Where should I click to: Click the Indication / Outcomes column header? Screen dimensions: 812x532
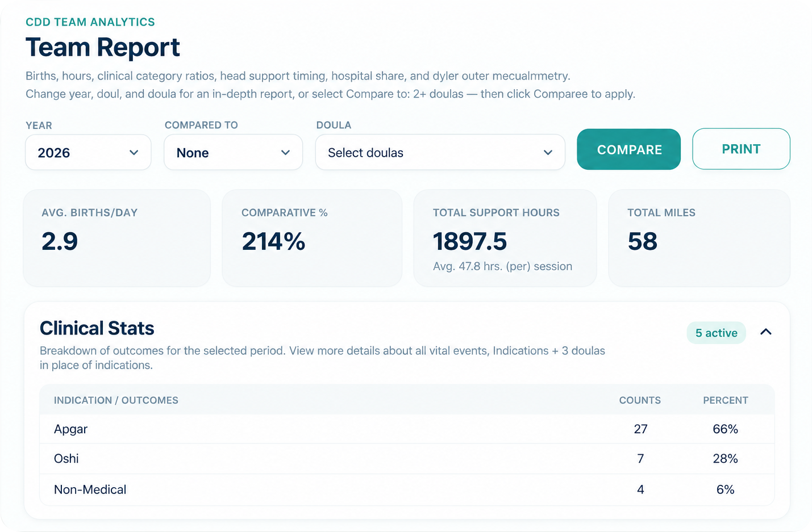tap(116, 400)
